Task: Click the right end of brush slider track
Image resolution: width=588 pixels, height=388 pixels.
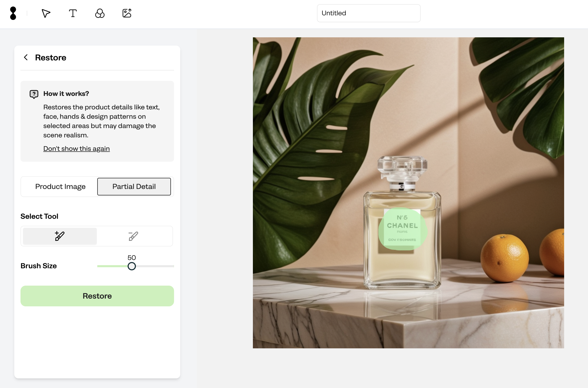Action: click(x=173, y=266)
